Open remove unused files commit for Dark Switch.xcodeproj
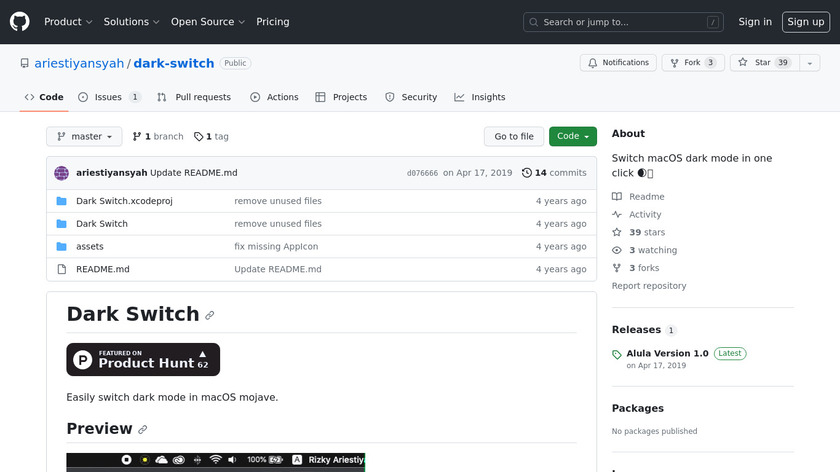 (x=278, y=201)
